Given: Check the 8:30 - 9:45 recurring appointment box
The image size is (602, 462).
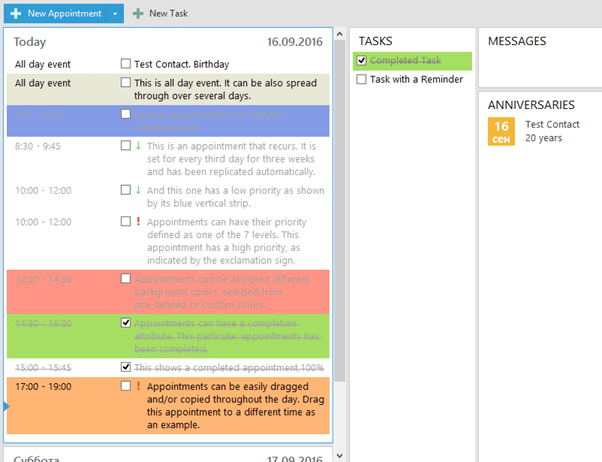Looking at the screenshot, I should point(126,145).
